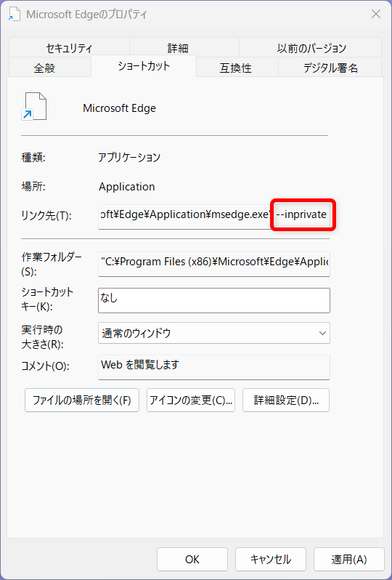
Task: Close the properties dialog window
Action: (x=376, y=14)
